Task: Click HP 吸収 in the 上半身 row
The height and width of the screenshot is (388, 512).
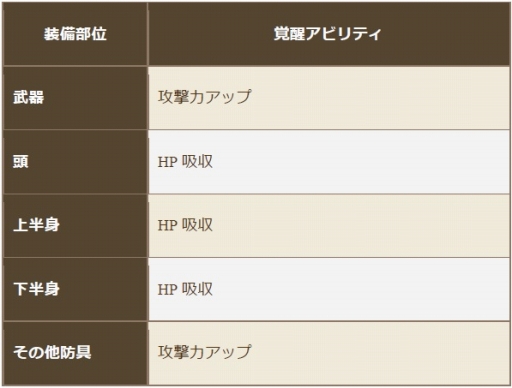Action: pos(185,225)
